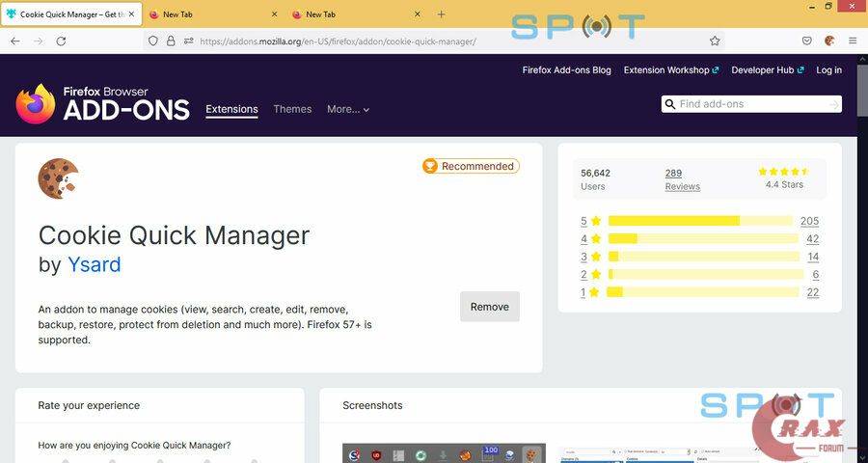Click the search magnifier icon

670,104
